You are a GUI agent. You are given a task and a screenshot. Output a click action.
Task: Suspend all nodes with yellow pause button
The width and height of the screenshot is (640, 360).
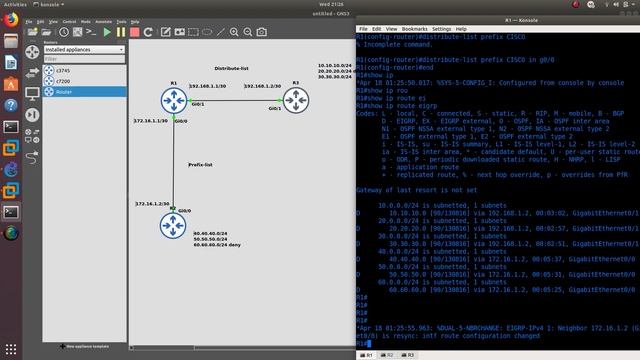point(121,32)
